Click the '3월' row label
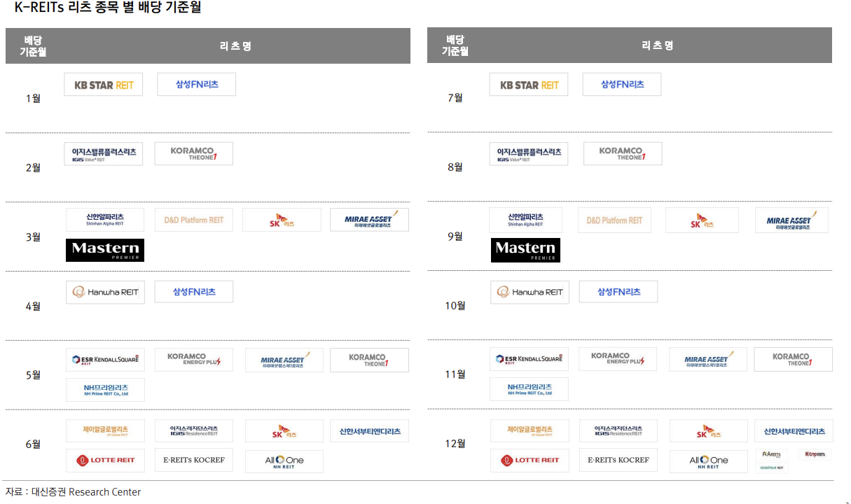851x504 pixels. pyautogui.click(x=33, y=237)
